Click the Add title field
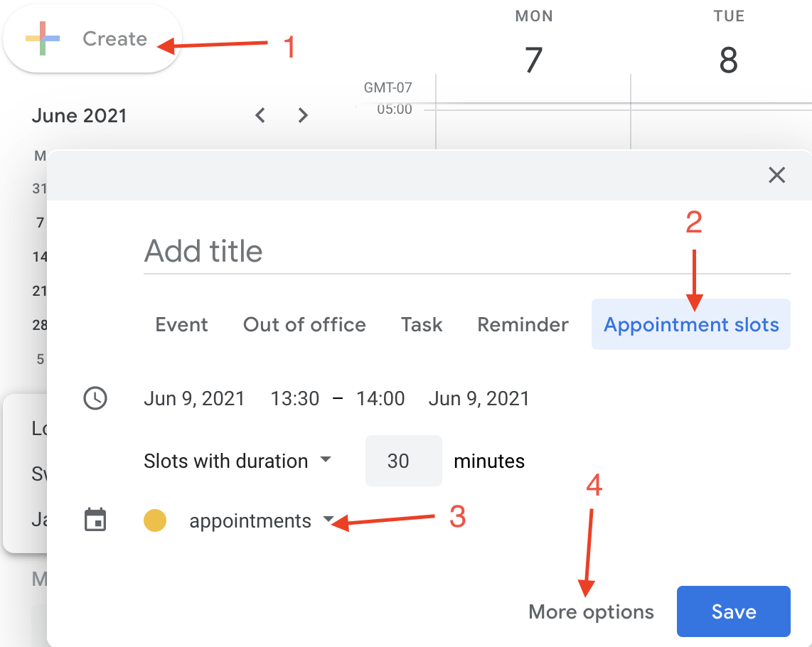The height and width of the screenshot is (647, 812). (466, 251)
